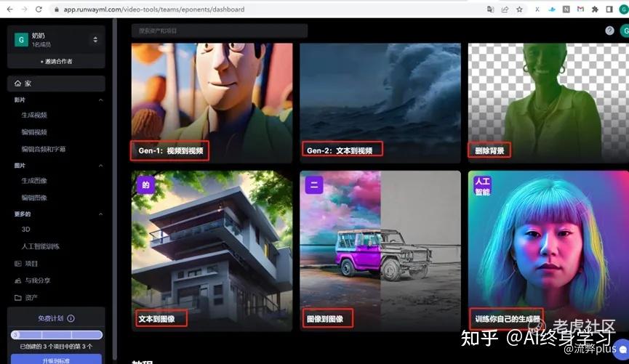The width and height of the screenshot is (629, 364).
Task: Select 编辑视频 in the sidebar
Action: pos(34,132)
